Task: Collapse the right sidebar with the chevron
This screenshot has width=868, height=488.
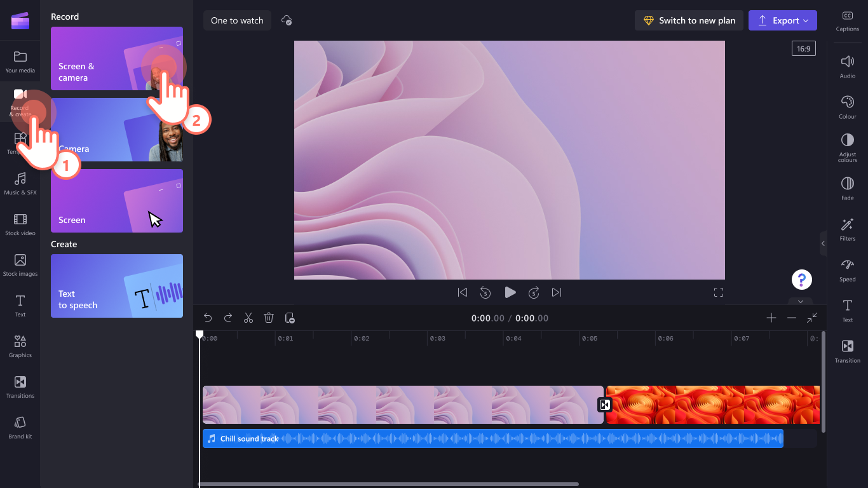Action: [824, 243]
